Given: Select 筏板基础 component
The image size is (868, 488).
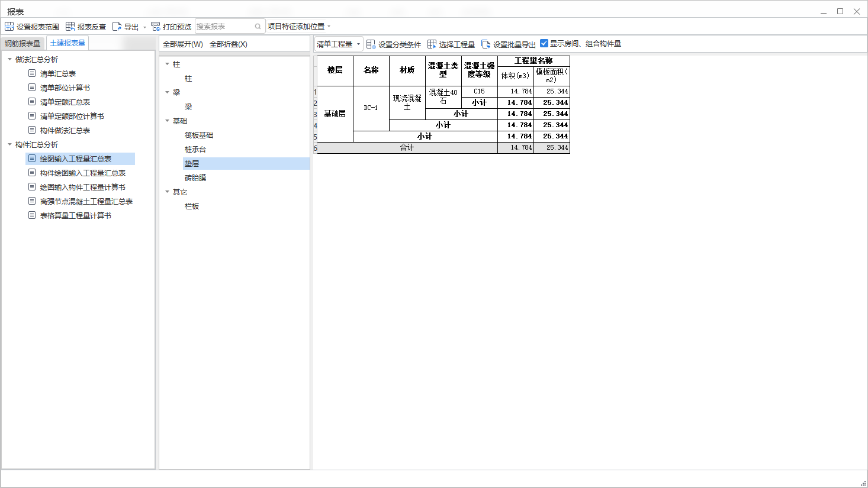Looking at the screenshot, I should tap(199, 135).
